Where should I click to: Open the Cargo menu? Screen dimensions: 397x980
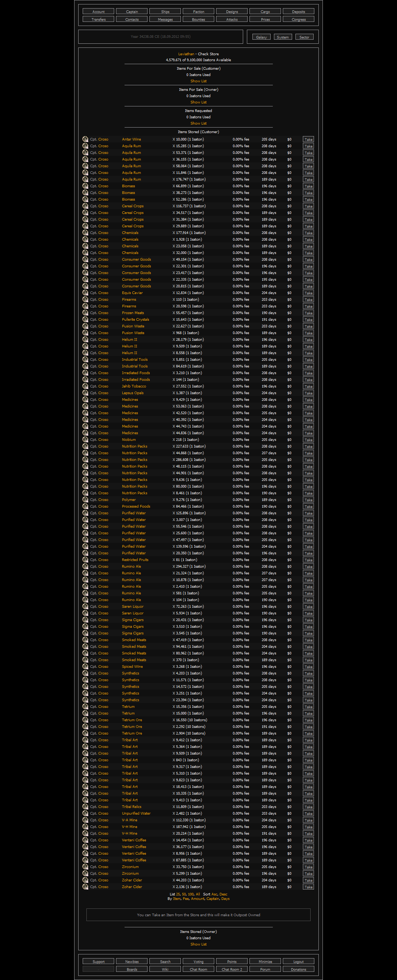pos(265,12)
